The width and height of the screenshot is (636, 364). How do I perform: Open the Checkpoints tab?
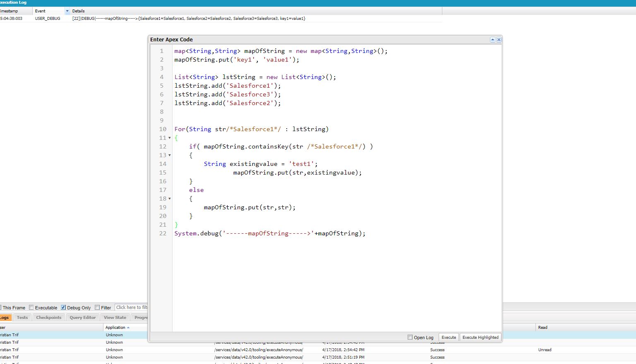pyautogui.click(x=48, y=318)
